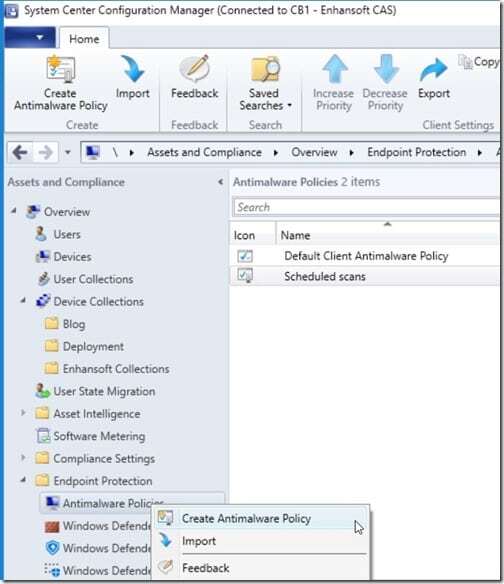Open Enhansoft Collections folder
Viewport: 504px width, 584px height.
(116, 369)
